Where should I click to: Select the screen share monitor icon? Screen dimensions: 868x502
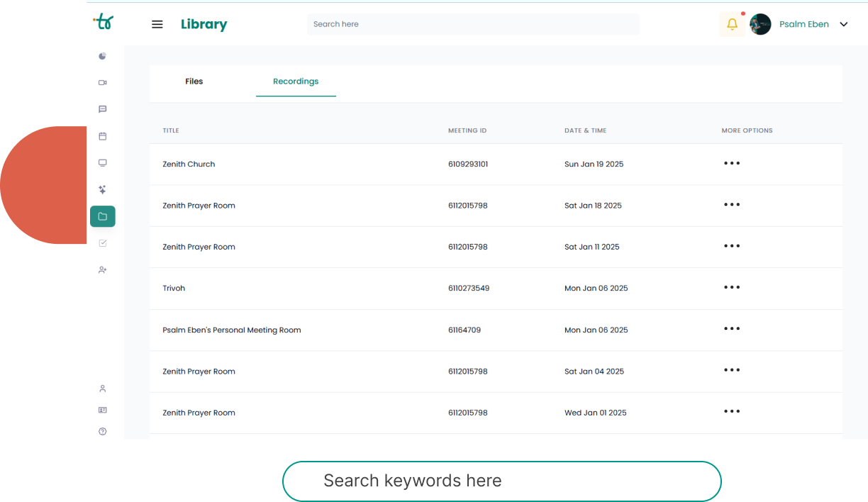click(102, 162)
